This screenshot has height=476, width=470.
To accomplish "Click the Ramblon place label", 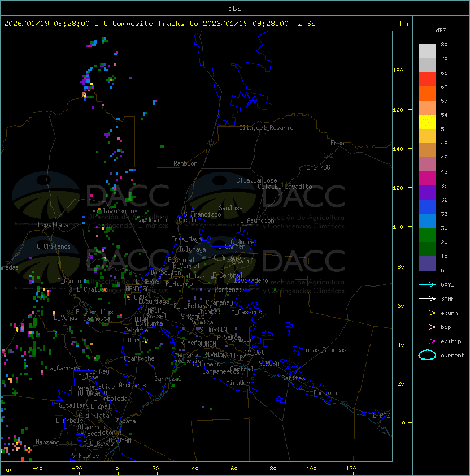I will pos(185,163).
